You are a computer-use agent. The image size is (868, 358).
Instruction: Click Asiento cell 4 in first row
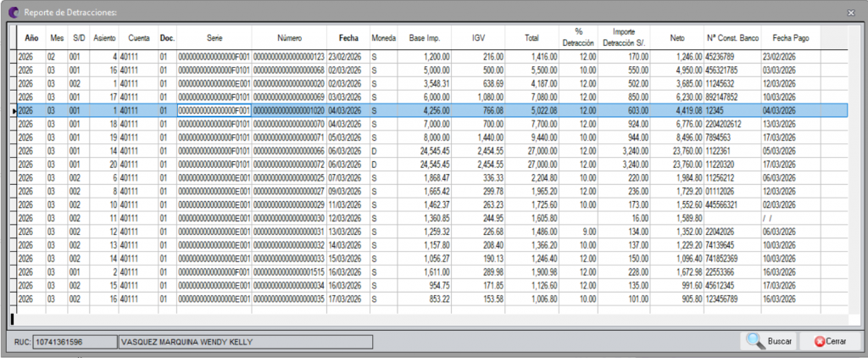[104, 57]
